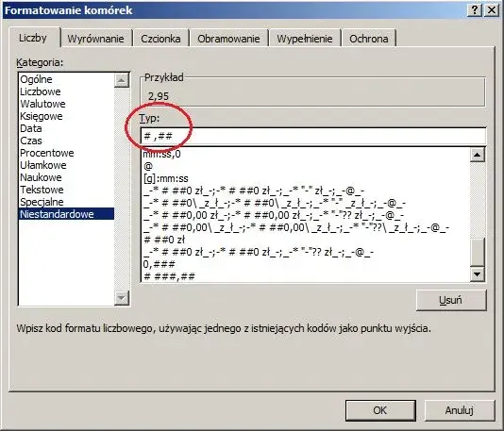Click category list scroll up arrow
This screenshot has height=431, width=504.
[x=122, y=80]
